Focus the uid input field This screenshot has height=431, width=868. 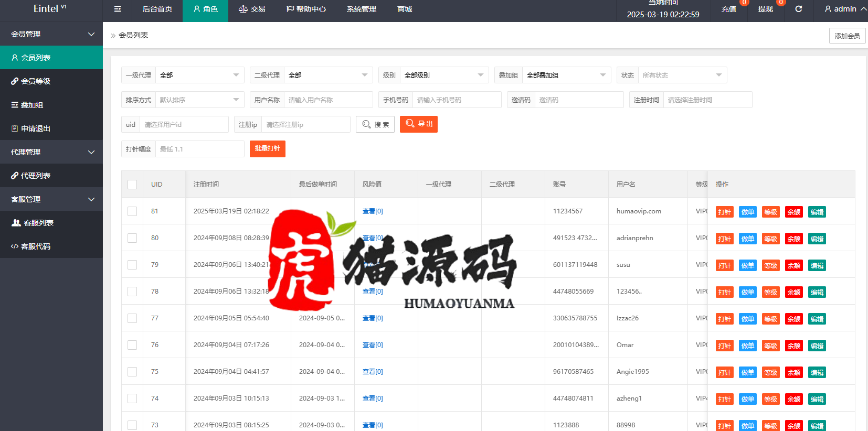pos(184,124)
